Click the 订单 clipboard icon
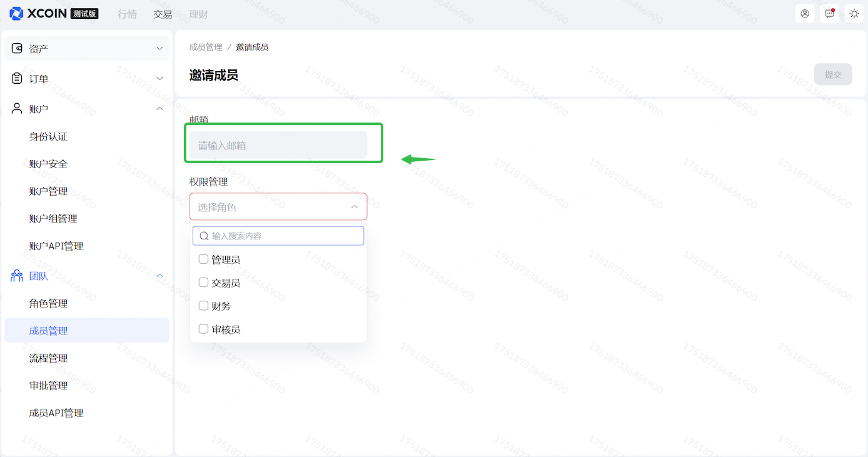Image resolution: width=868 pixels, height=457 pixels. coord(18,79)
